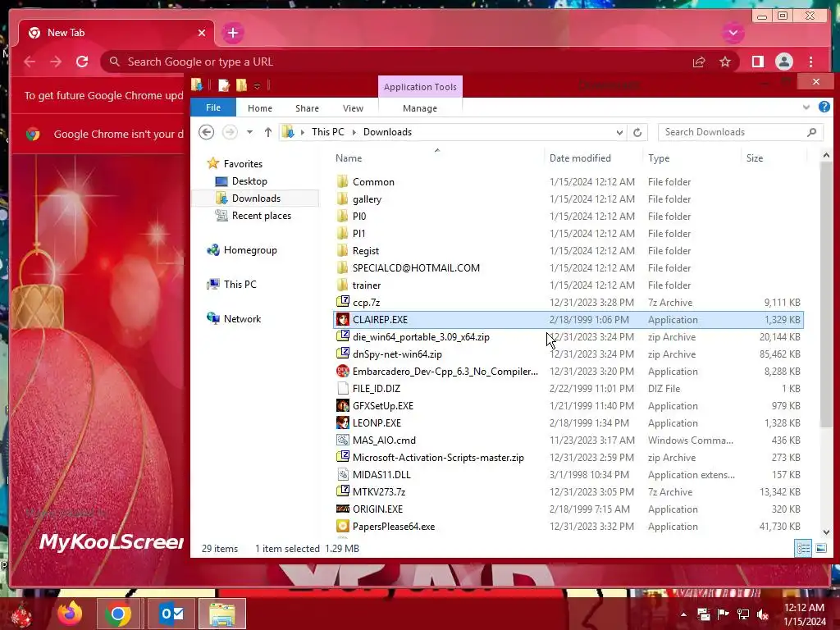Click Chrome's back arrow
Viewport: 840px width, 630px height.
[30, 62]
